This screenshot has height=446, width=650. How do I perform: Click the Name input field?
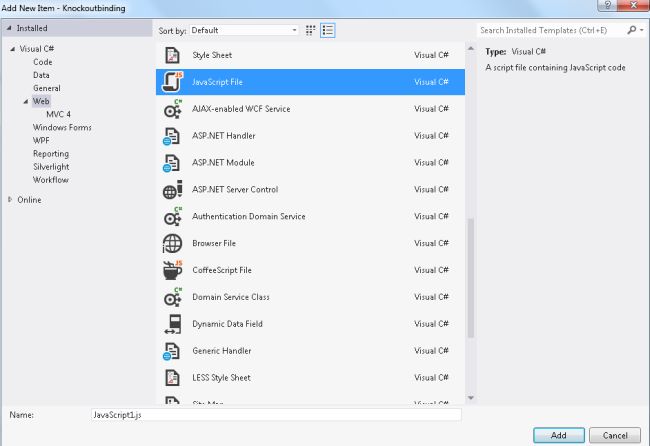pos(276,414)
